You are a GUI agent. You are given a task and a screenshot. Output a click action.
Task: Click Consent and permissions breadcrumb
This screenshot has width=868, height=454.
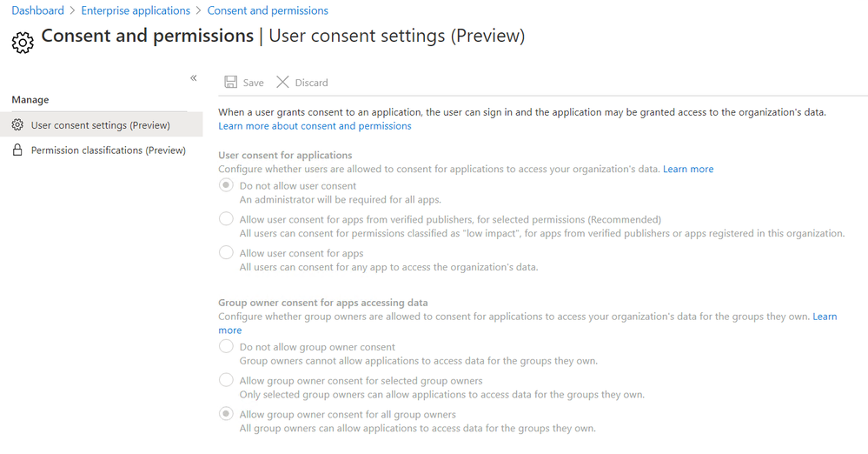pos(268,10)
